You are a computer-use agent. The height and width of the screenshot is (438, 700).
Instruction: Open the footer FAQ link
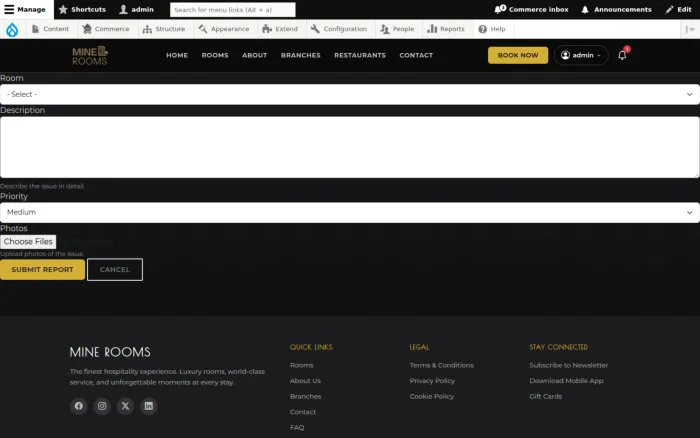tap(297, 428)
